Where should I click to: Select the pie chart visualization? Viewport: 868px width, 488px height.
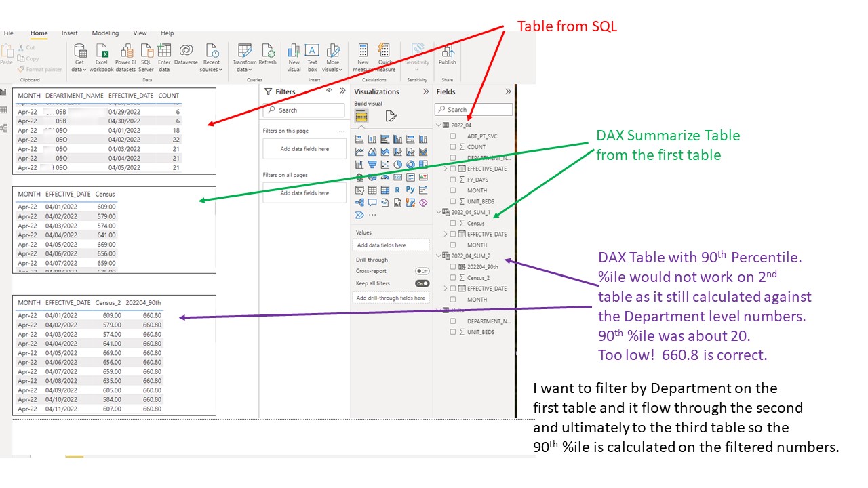tap(398, 165)
